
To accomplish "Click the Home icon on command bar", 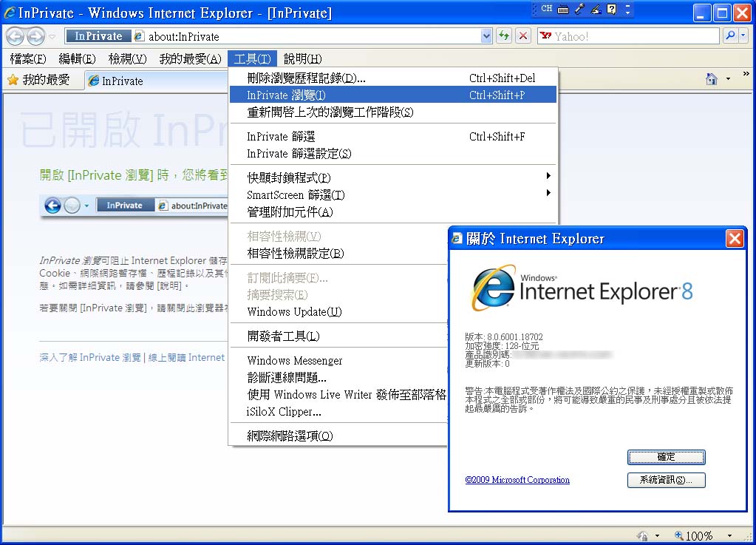I will point(711,80).
